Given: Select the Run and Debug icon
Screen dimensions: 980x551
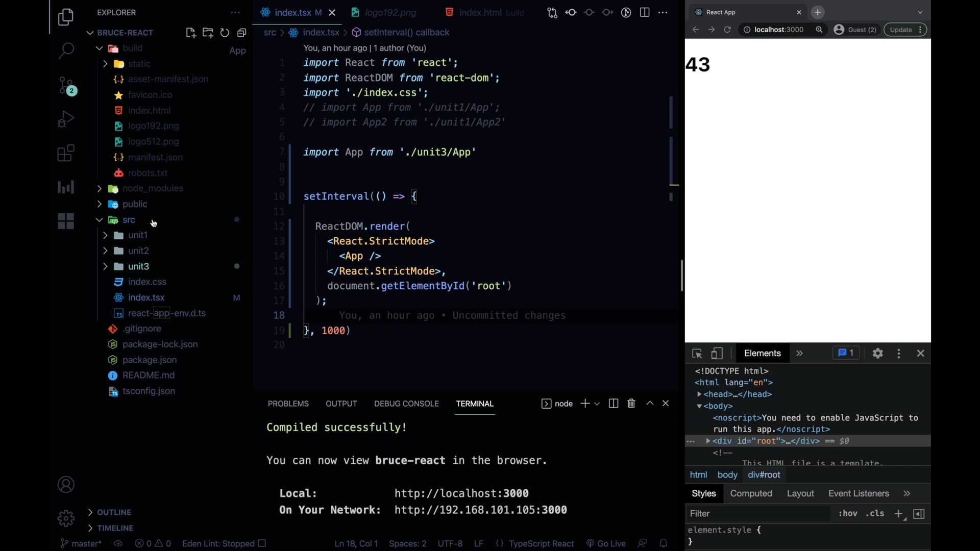Looking at the screenshot, I should [65, 119].
